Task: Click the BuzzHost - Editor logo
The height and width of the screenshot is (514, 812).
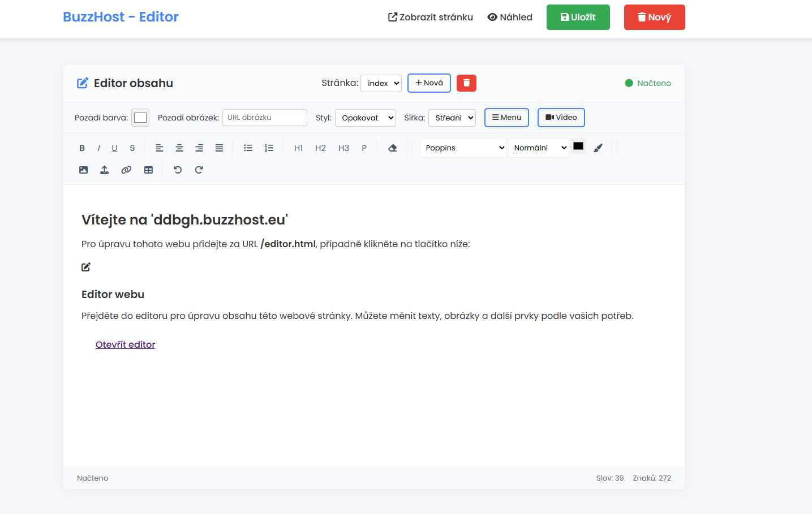Action: point(121,17)
